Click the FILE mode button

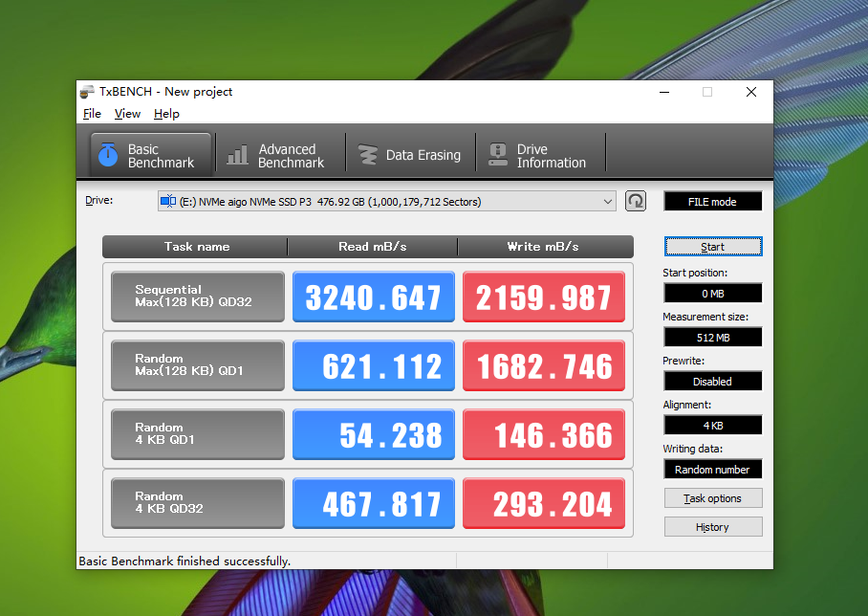[x=712, y=202]
